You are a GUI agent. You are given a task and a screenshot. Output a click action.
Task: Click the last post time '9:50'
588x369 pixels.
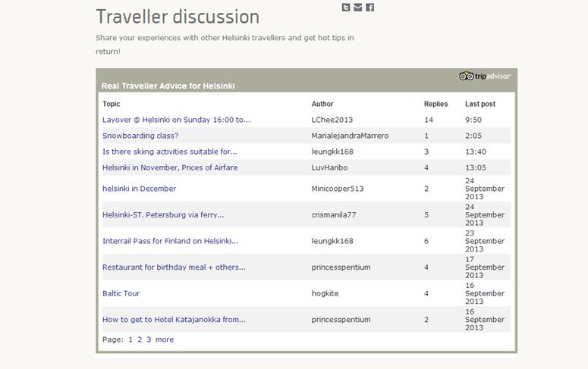473,120
